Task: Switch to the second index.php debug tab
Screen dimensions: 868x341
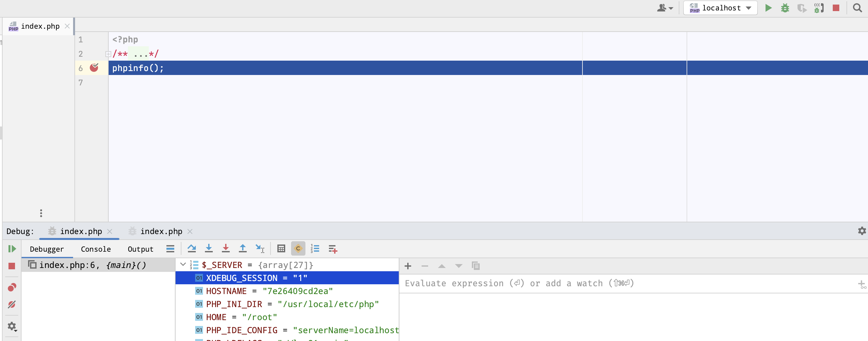Action: tap(161, 231)
